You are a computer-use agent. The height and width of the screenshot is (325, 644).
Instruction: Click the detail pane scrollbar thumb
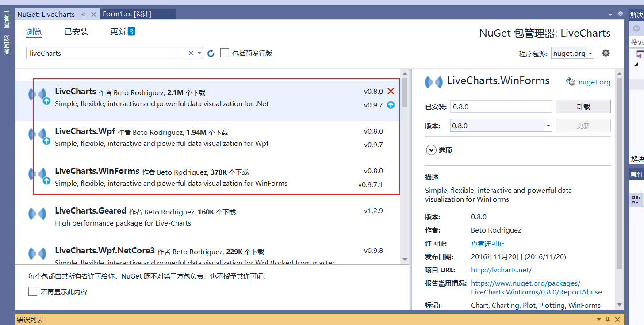click(x=619, y=173)
